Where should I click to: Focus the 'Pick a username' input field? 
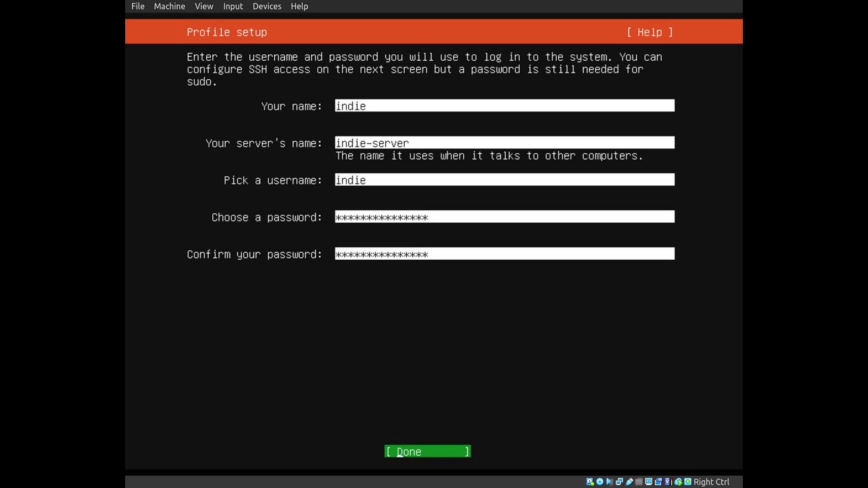[x=504, y=180]
